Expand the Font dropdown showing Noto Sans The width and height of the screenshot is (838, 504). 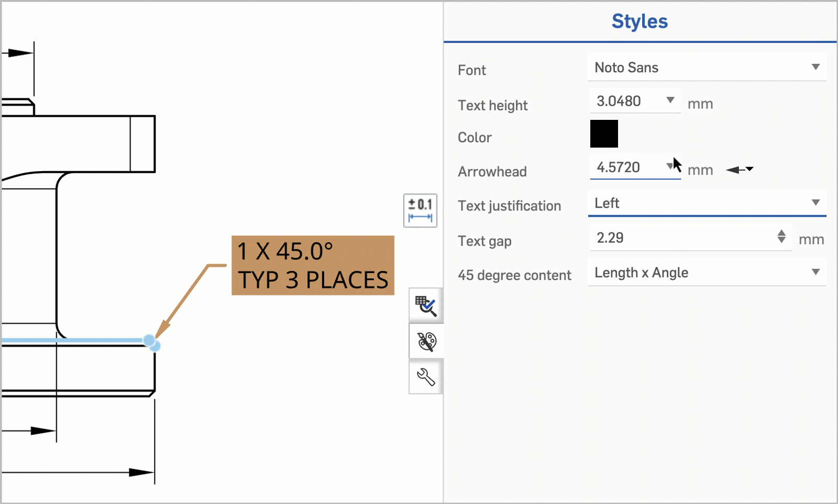click(815, 67)
